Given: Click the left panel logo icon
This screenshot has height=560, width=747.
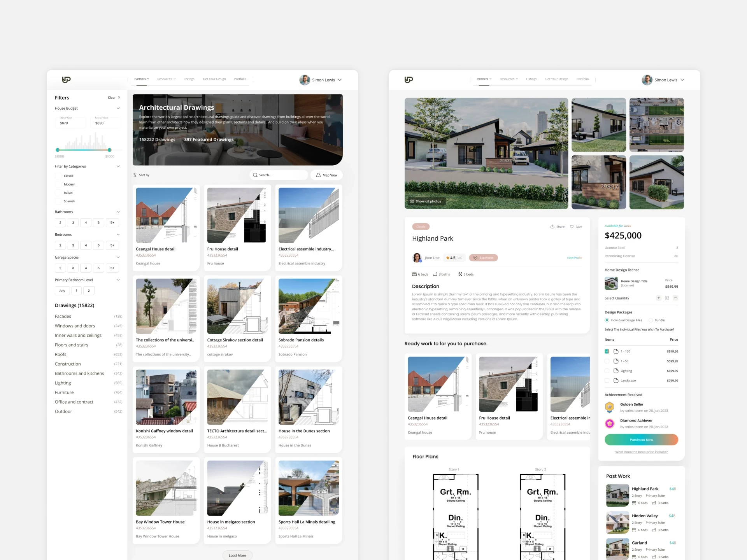Looking at the screenshot, I should click(67, 80).
